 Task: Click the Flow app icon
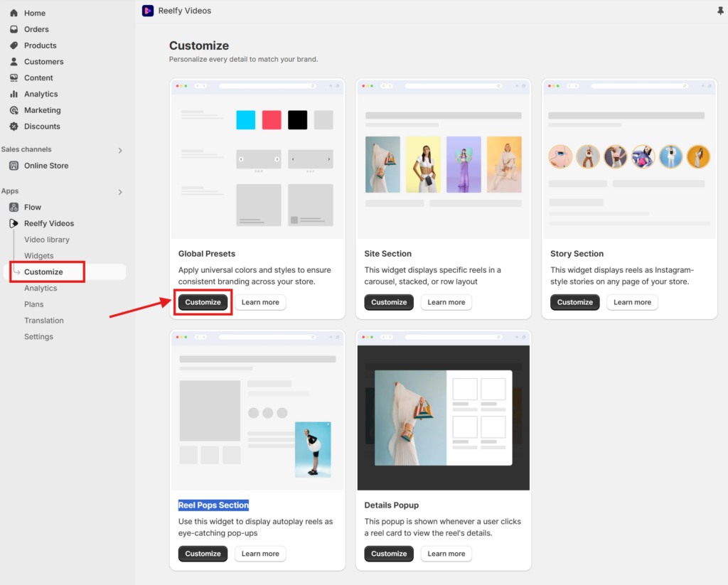14,207
